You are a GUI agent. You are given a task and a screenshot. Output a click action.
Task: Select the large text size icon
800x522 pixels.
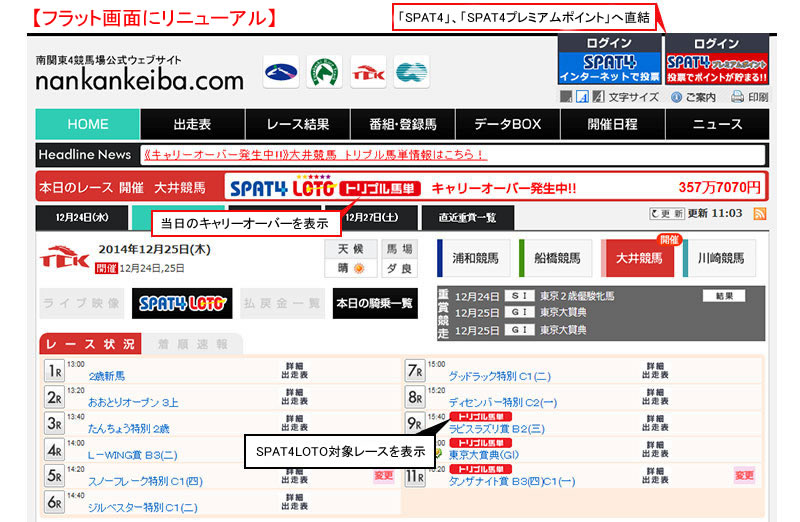coord(598,96)
